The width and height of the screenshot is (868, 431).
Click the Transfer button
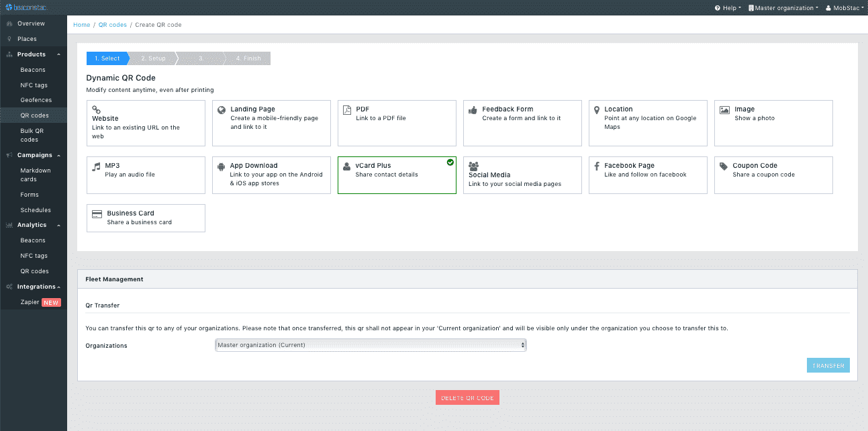828,366
